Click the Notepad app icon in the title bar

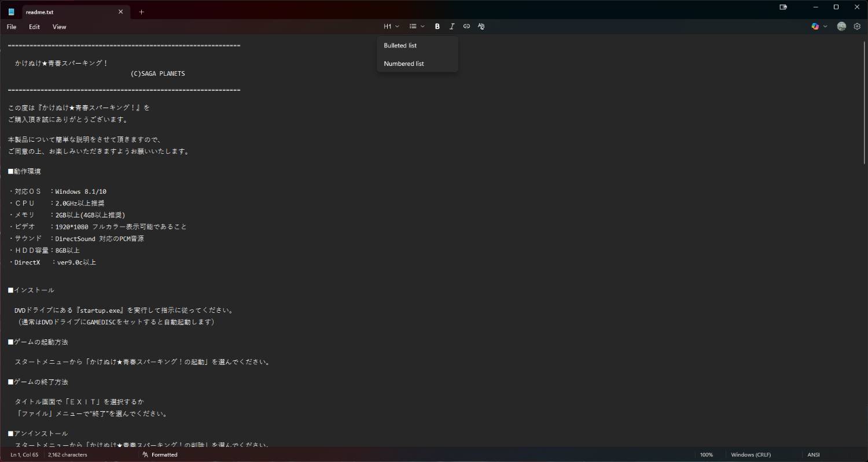(x=11, y=12)
